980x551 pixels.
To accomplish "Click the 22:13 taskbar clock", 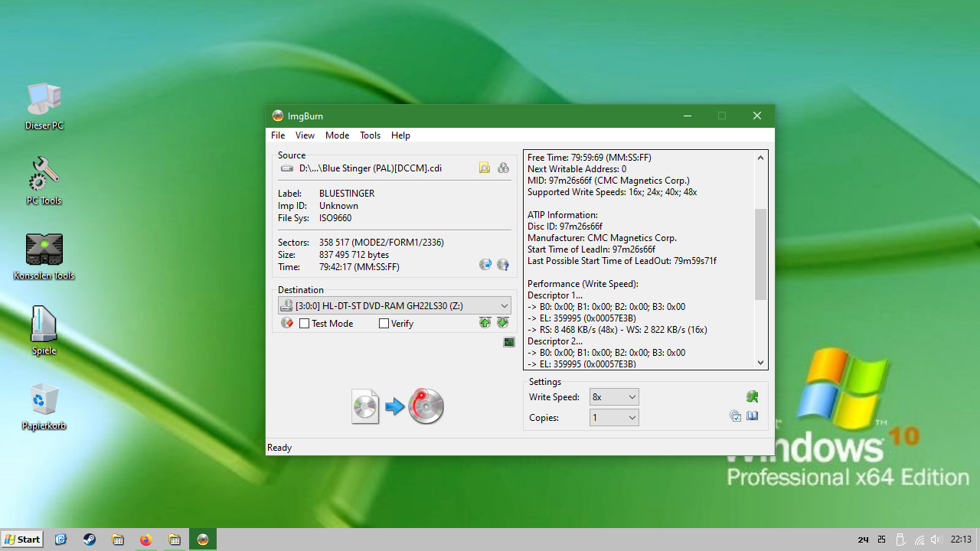I will point(961,540).
